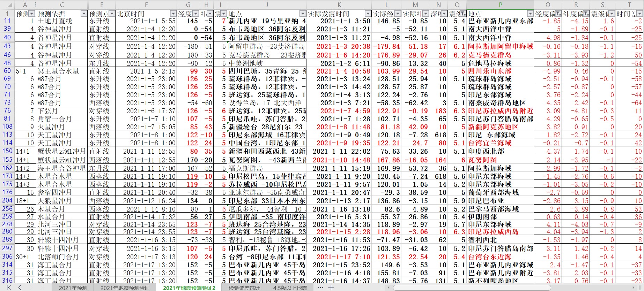Click the red cell 瓦努阿图 in column P
The width and height of the screenshot is (644, 291).
(500, 160)
